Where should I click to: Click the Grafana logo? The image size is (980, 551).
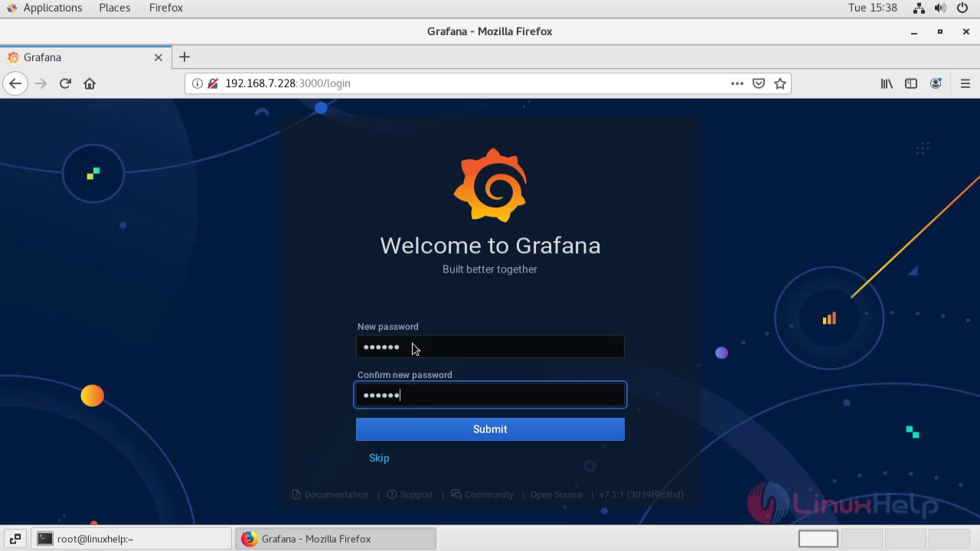pos(490,185)
